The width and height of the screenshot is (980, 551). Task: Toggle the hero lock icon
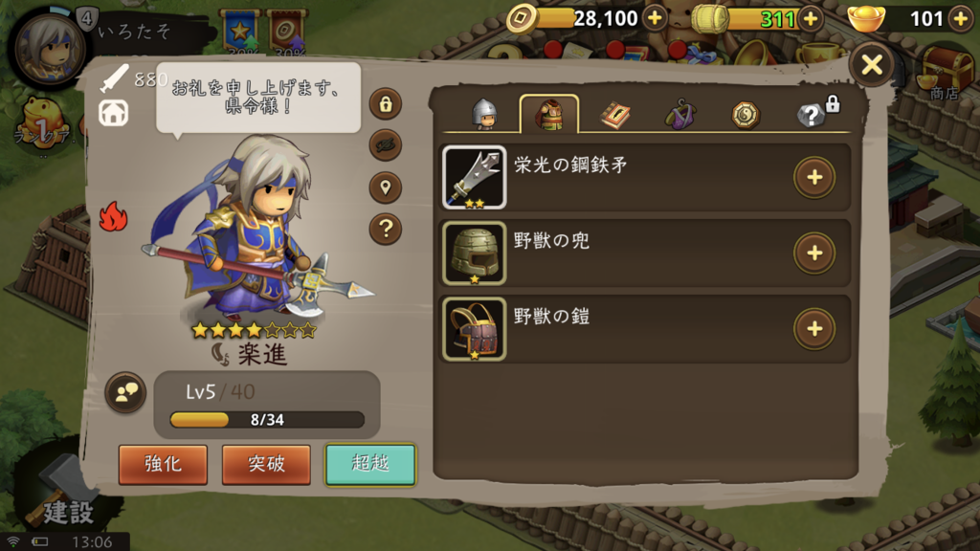386,104
